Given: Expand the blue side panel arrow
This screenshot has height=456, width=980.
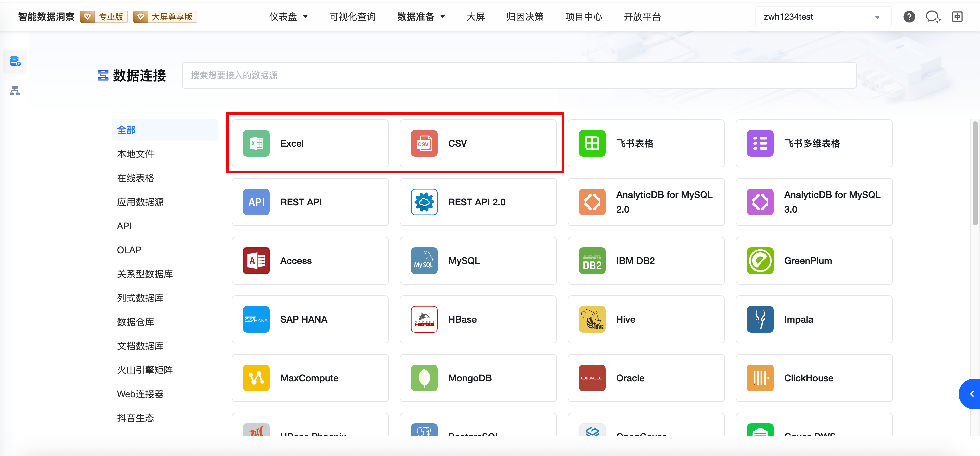Looking at the screenshot, I should [971, 394].
